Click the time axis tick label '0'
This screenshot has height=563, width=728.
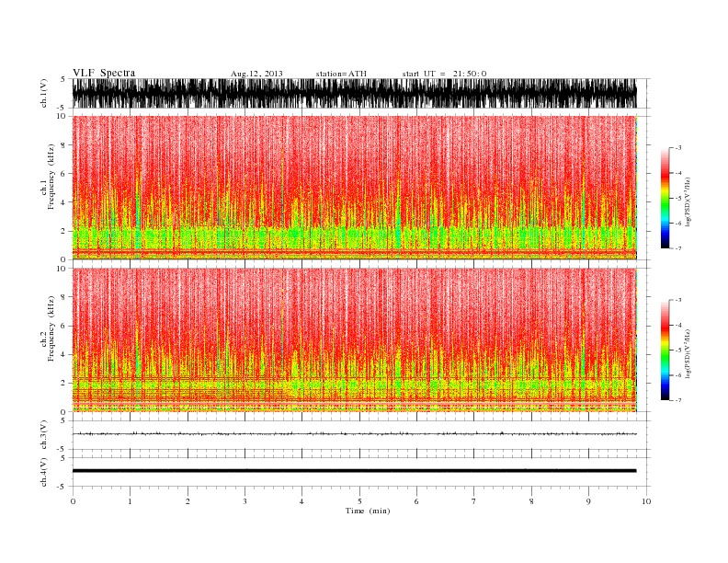(x=73, y=501)
